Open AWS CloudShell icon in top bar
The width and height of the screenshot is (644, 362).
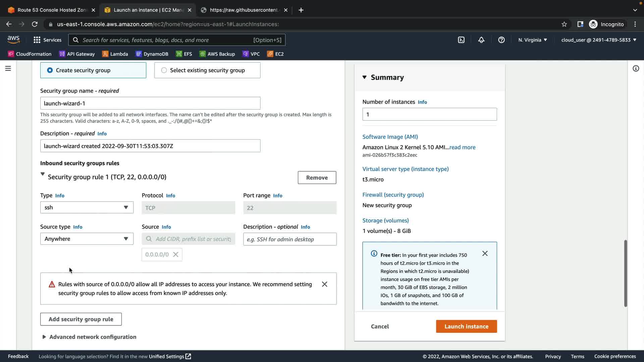(x=461, y=40)
